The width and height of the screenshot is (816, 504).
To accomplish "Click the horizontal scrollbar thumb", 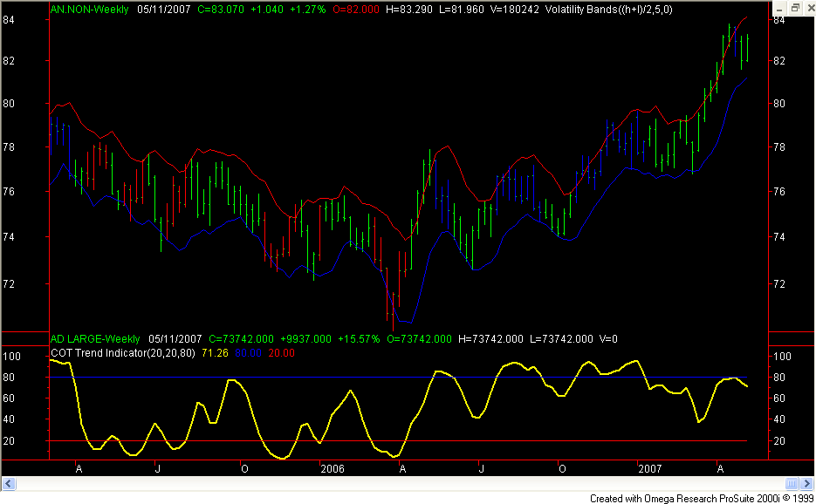I will 792,484.
